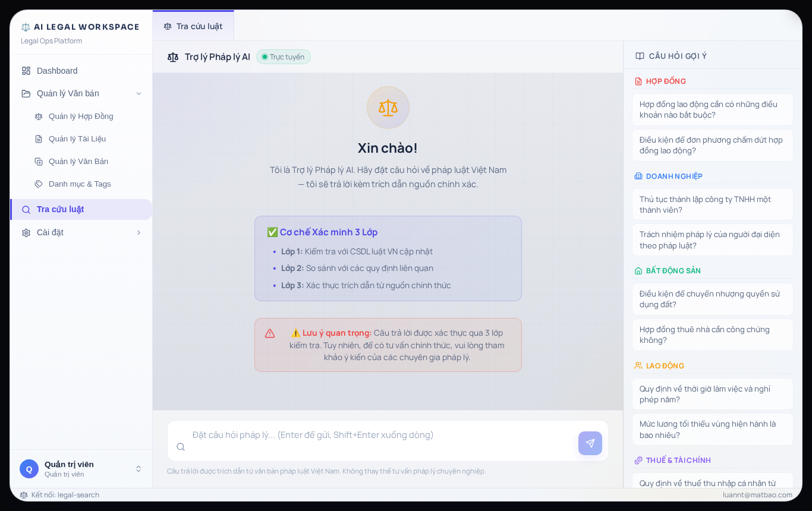Click the document icon beside Quản lý Tài Liệu
This screenshot has width=812, height=511.
[x=39, y=139]
